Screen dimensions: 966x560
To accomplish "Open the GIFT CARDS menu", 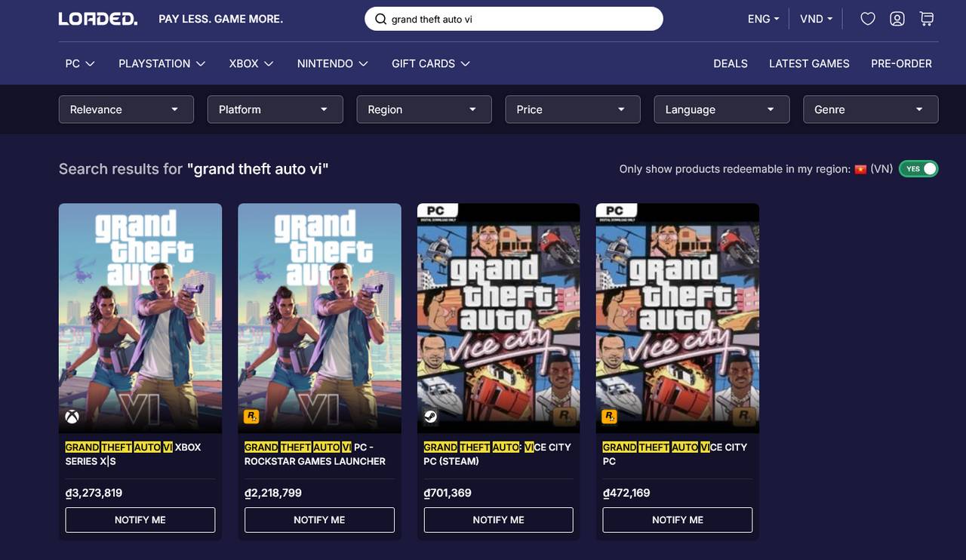I will point(431,63).
